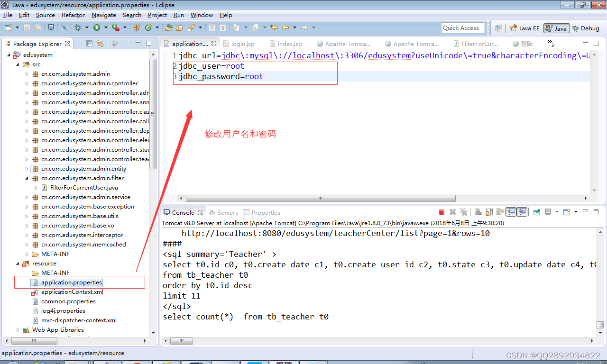Click the Back navigation arrow in the toolbar
The image size is (607, 364).
click(x=285, y=27)
